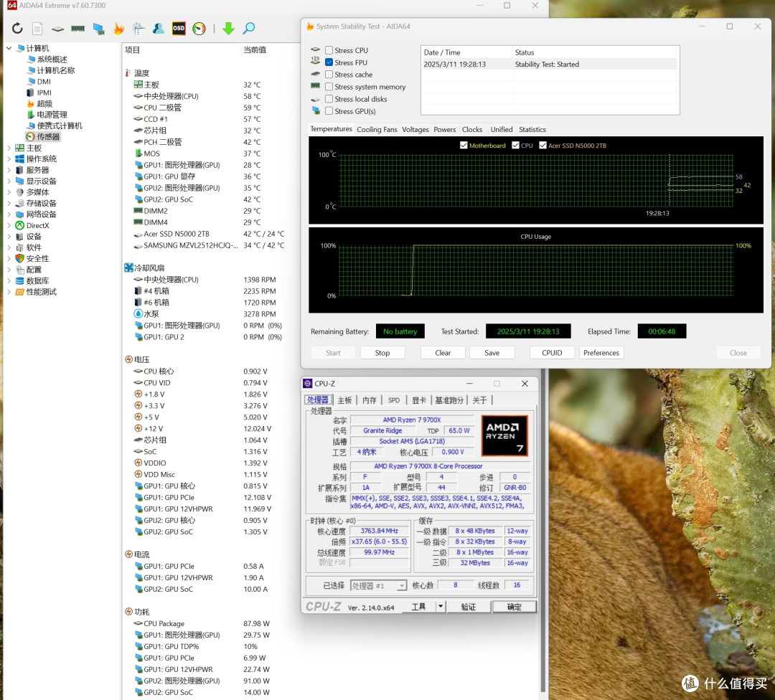Expand the 存储设备 tree node
This screenshot has width=775, height=700.
point(9,203)
